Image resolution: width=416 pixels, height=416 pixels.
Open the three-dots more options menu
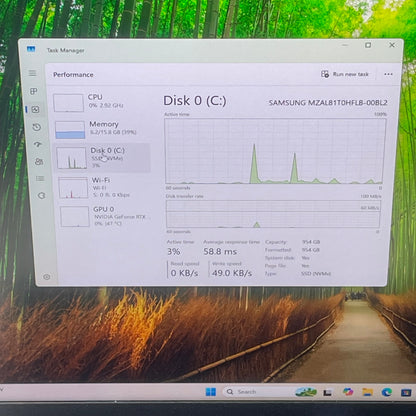pyautogui.click(x=388, y=74)
